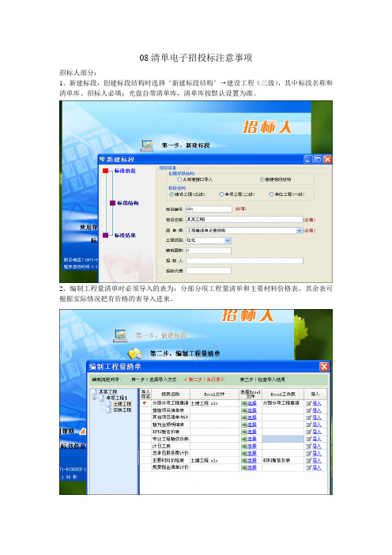Choose 单位工程(一级) radio button
The height and width of the screenshot is (555, 392).
click(x=271, y=194)
